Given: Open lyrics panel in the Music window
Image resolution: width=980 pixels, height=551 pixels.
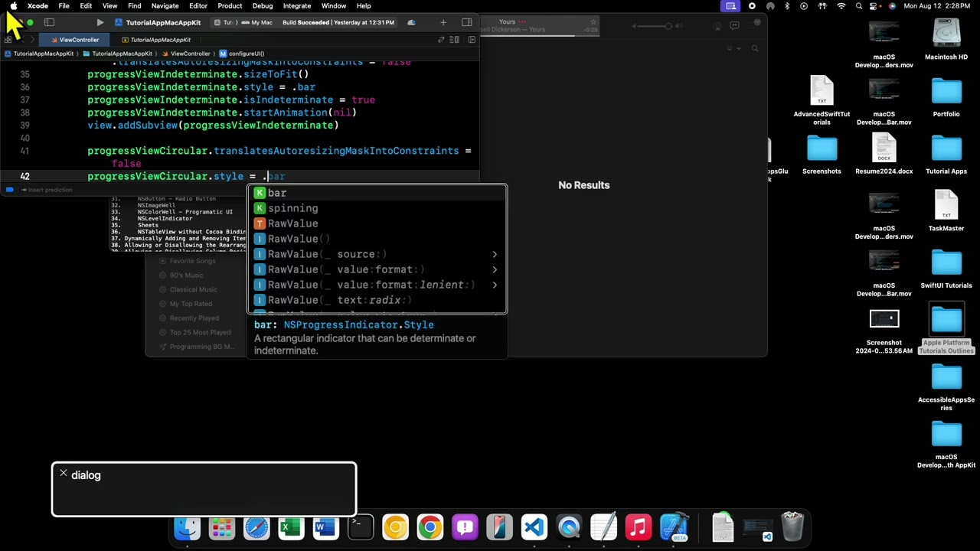Looking at the screenshot, I should click(x=734, y=26).
